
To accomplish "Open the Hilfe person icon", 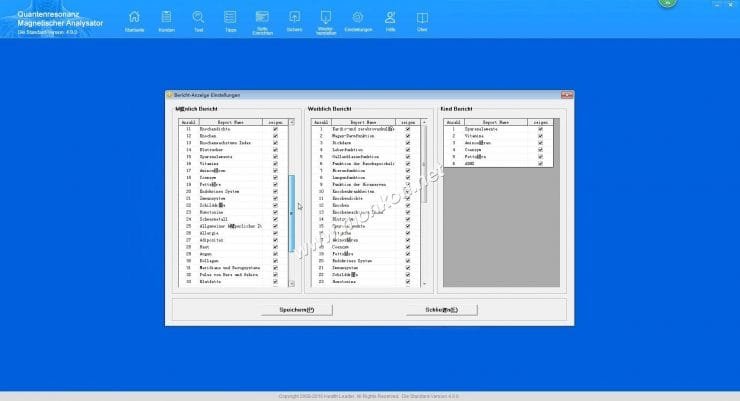I will (390, 21).
